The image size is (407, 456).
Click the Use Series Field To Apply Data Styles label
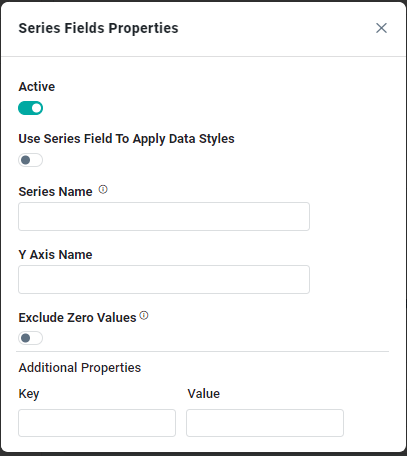click(126, 139)
